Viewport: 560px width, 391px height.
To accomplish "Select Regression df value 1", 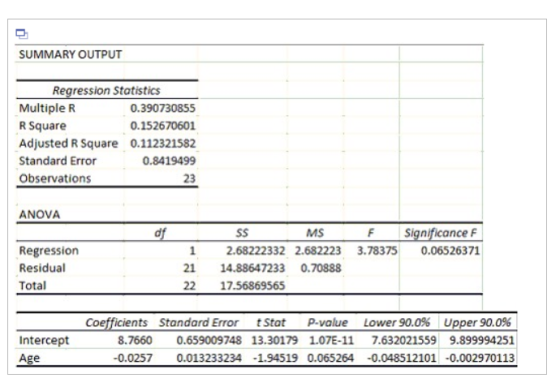I will [x=192, y=250].
